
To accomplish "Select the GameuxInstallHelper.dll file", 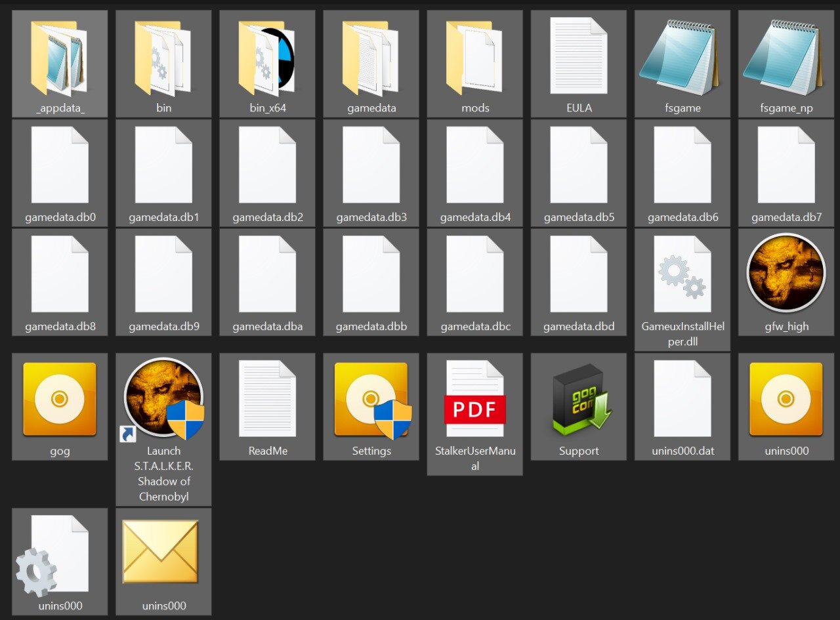I will (x=682, y=289).
